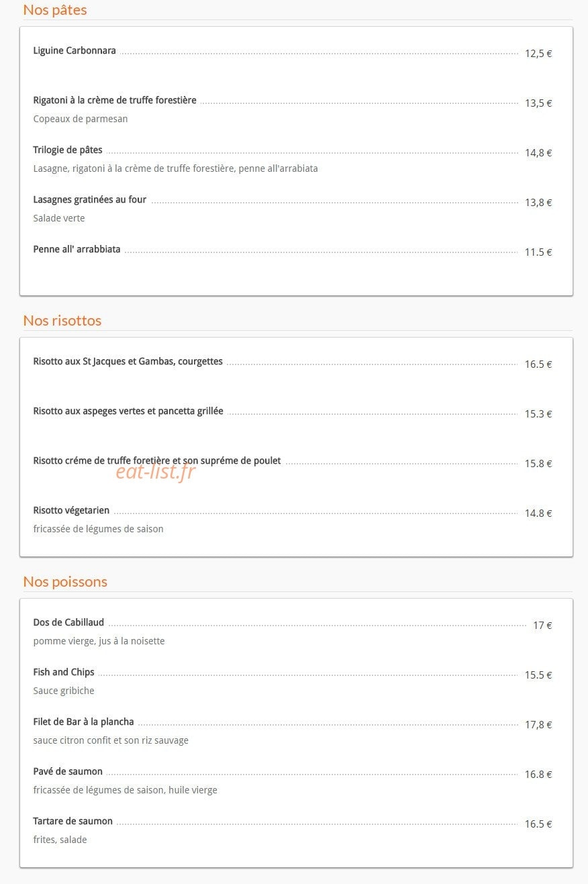Screen dimensions: 588x884
Task: Click Rigatoni à la crème de truffe forestière
Action: click(x=115, y=100)
